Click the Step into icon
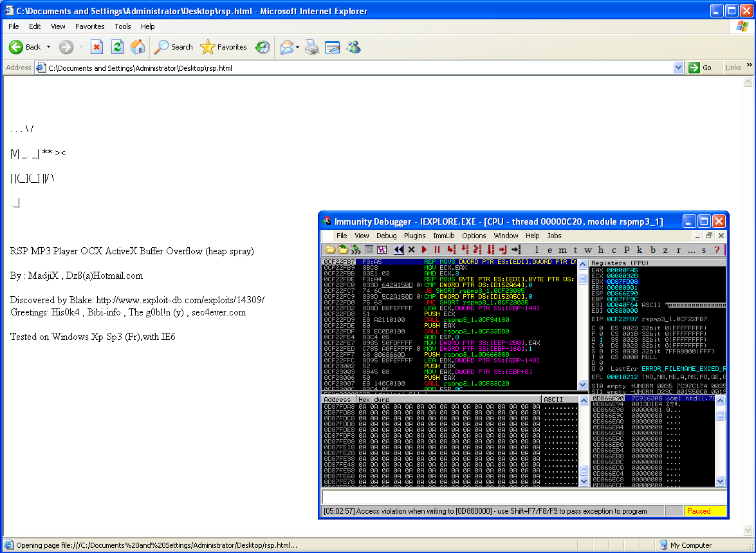This screenshot has height=553, width=756. 451,250
